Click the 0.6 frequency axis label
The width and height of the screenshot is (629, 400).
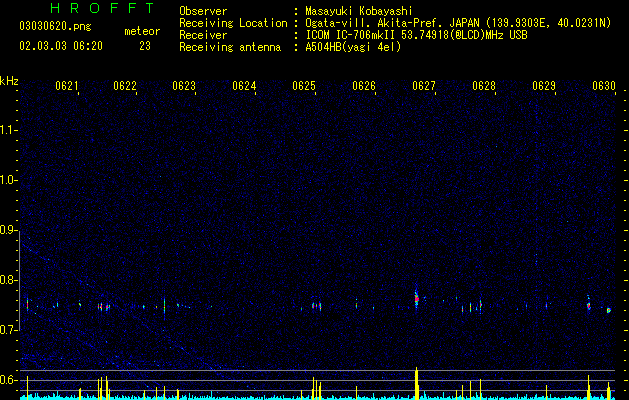click(x=8, y=380)
